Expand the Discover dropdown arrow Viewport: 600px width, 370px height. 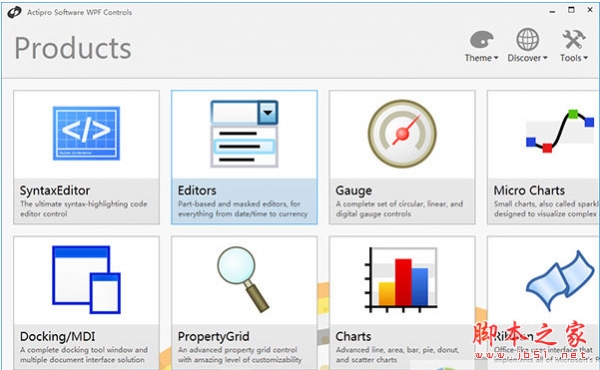[545, 58]
